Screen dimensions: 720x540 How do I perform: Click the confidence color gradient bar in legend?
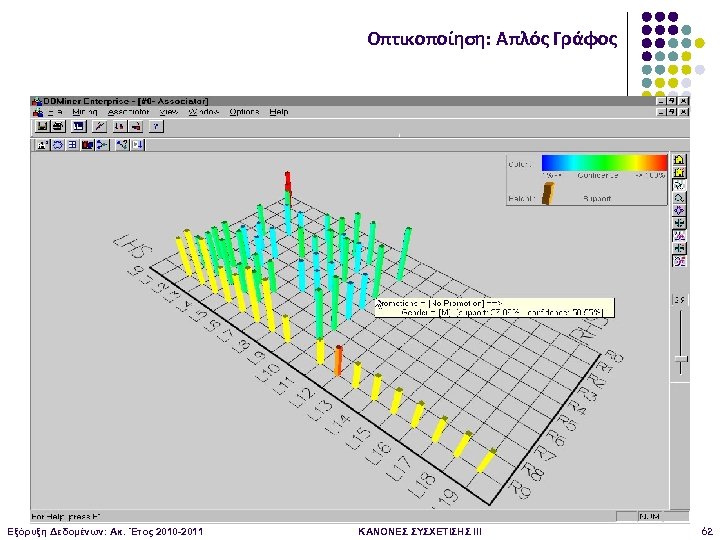coord(604,163)
